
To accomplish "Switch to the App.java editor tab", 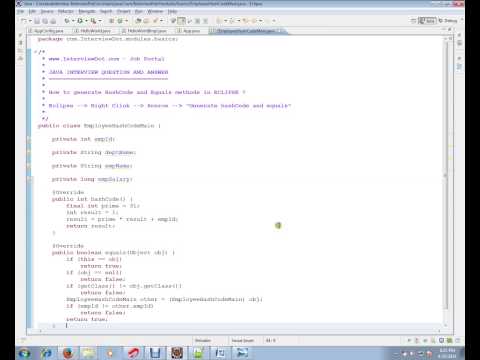I will pyautogui.click(x=189, y=31).
